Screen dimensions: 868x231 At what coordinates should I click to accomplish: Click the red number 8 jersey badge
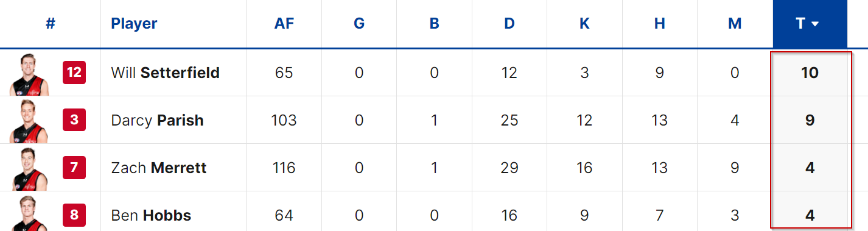(74, 215)
